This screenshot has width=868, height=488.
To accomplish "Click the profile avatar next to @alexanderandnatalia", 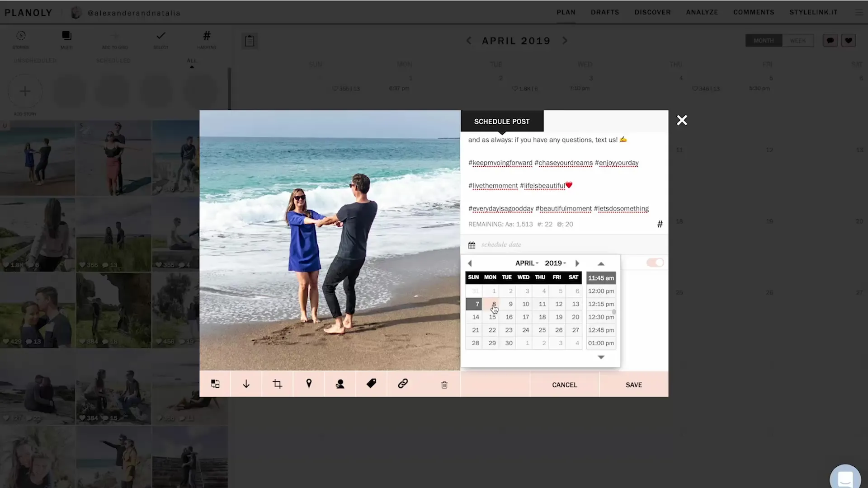I will point(76,13).
